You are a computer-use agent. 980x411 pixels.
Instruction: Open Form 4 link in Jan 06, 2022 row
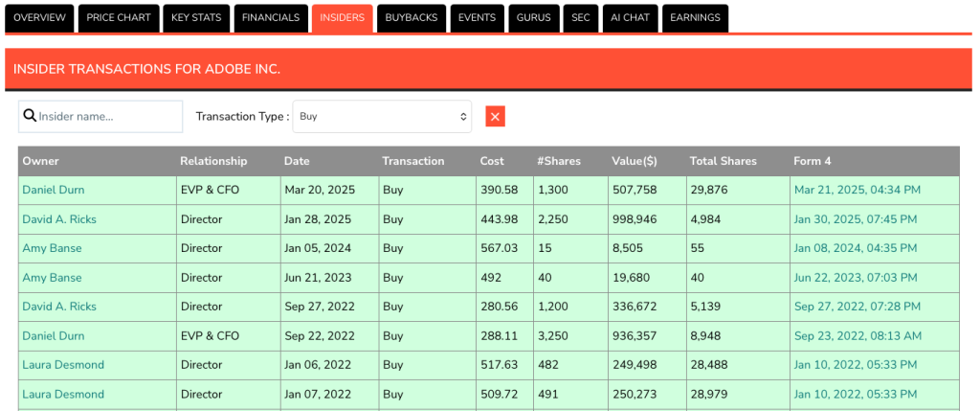tap(856, 365)
